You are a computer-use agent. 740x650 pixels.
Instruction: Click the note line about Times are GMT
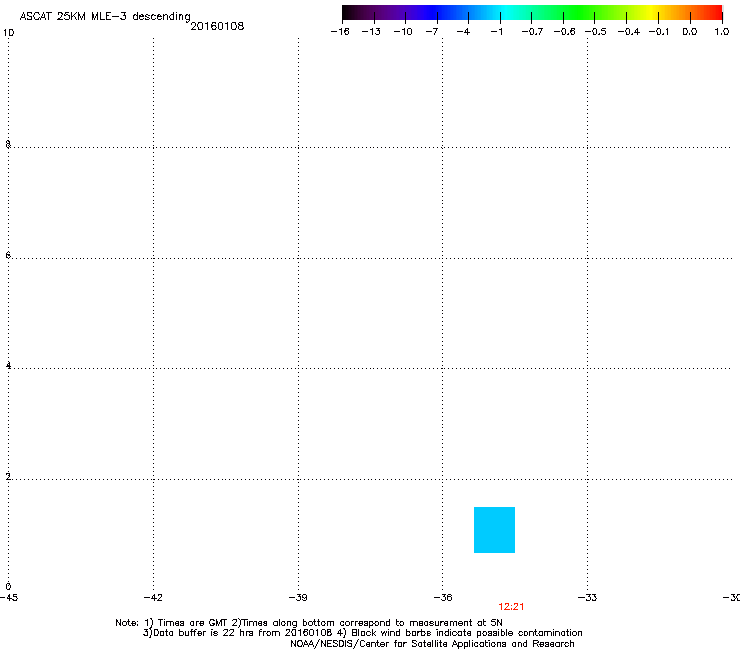coord(309,623)
